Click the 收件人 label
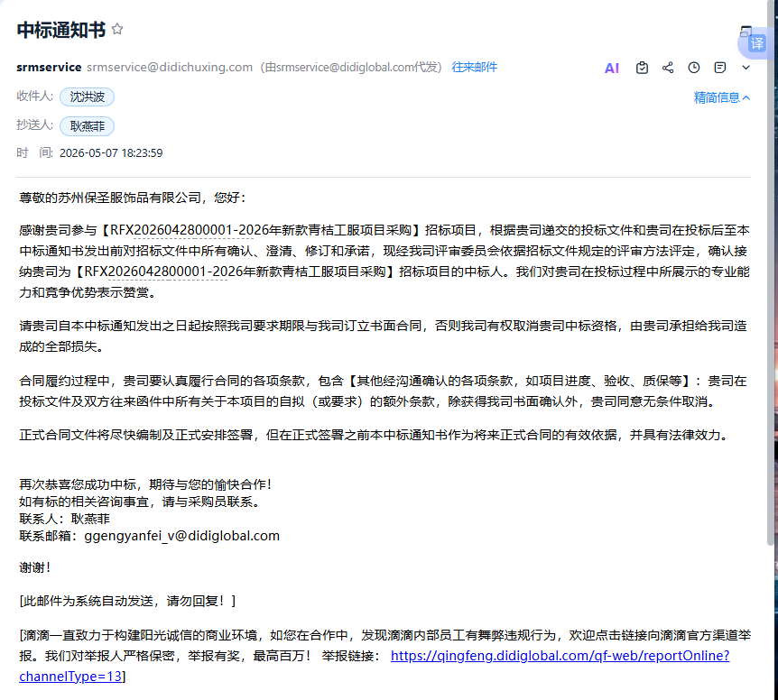This screenshot has height=700, width=778. coord(34,97)
